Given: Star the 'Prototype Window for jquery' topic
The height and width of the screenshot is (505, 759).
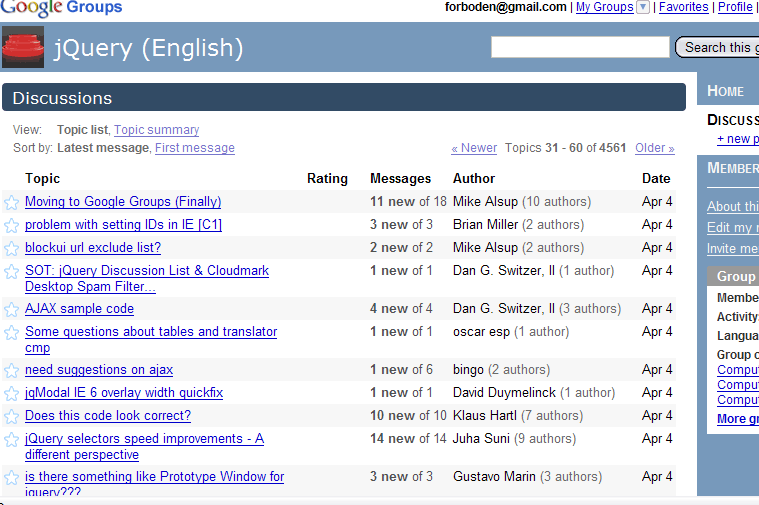Looking at the screenshot, I should (11, 477).
